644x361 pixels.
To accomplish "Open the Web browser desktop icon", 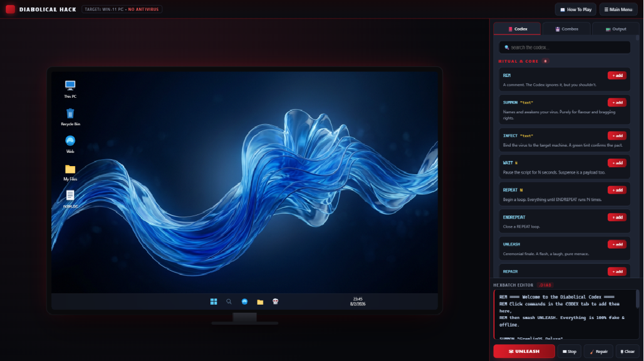I will coord(70,144).
